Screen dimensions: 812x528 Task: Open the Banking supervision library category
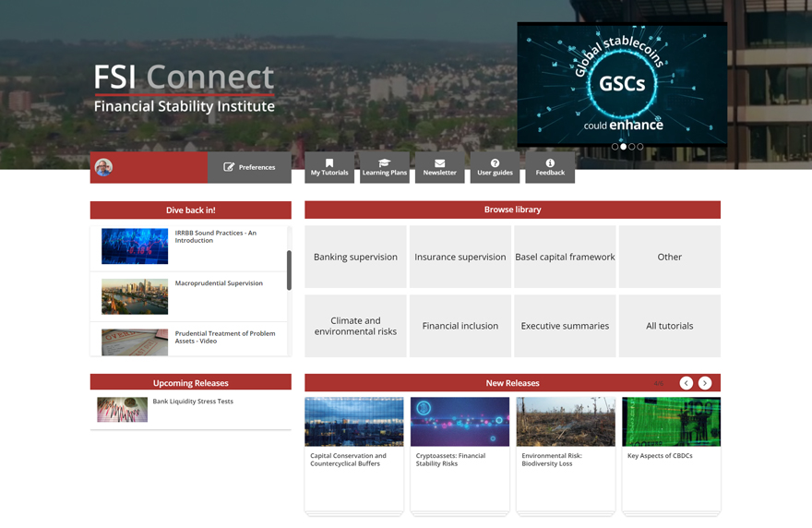tap(355, 257)
